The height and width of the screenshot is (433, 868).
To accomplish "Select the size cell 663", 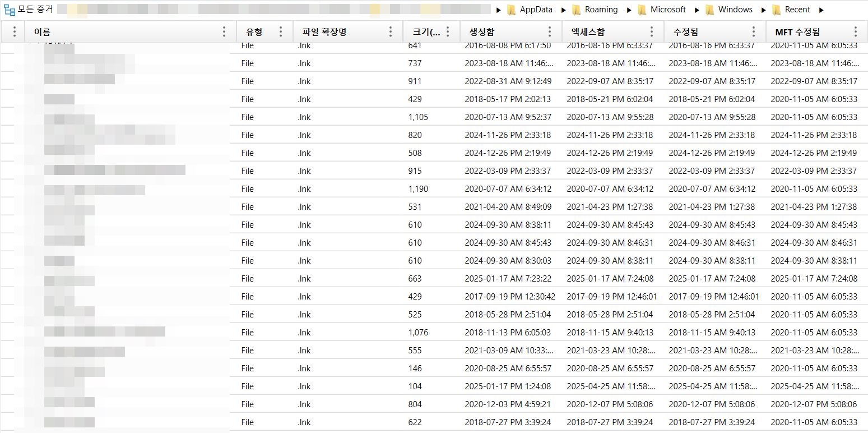I will click(415, 279).
